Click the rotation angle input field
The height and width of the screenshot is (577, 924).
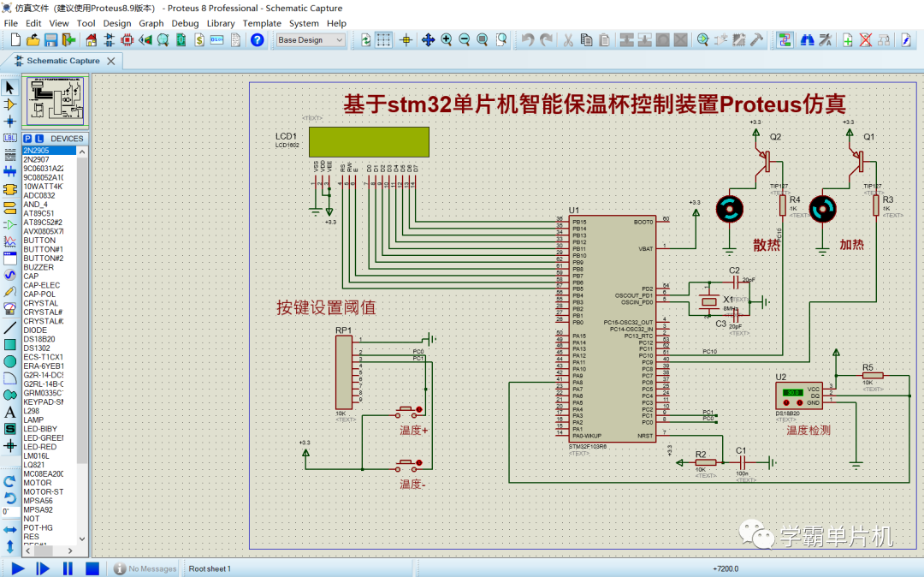(9, 512)
